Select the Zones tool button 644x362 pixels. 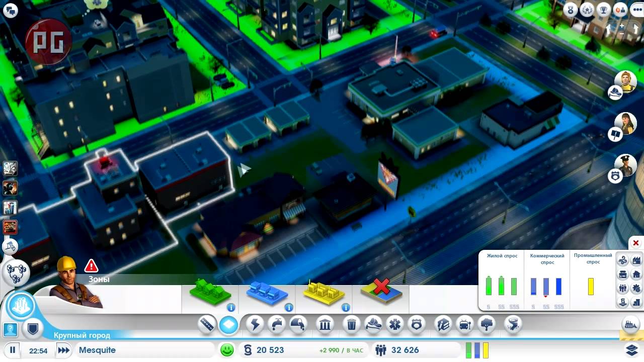point(229,325)
